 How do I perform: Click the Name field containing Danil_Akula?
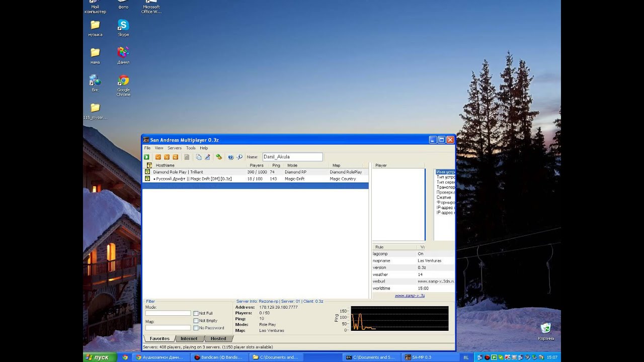coord(292,157)
